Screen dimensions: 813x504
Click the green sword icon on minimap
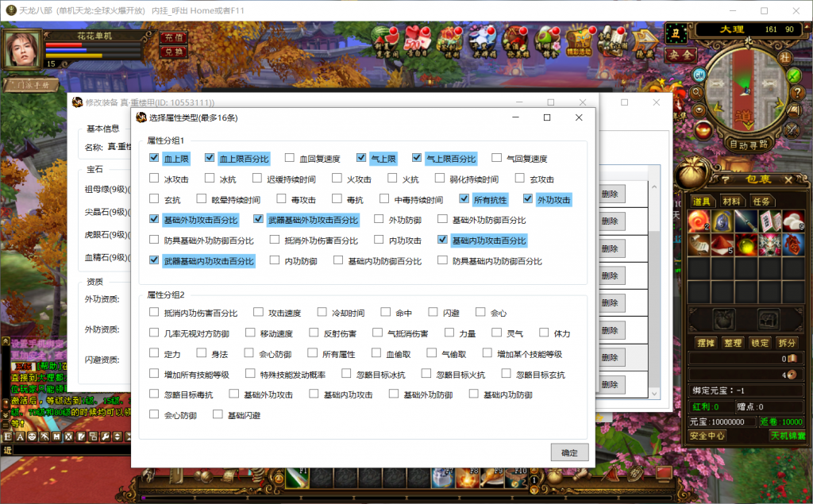pos(794,75)
